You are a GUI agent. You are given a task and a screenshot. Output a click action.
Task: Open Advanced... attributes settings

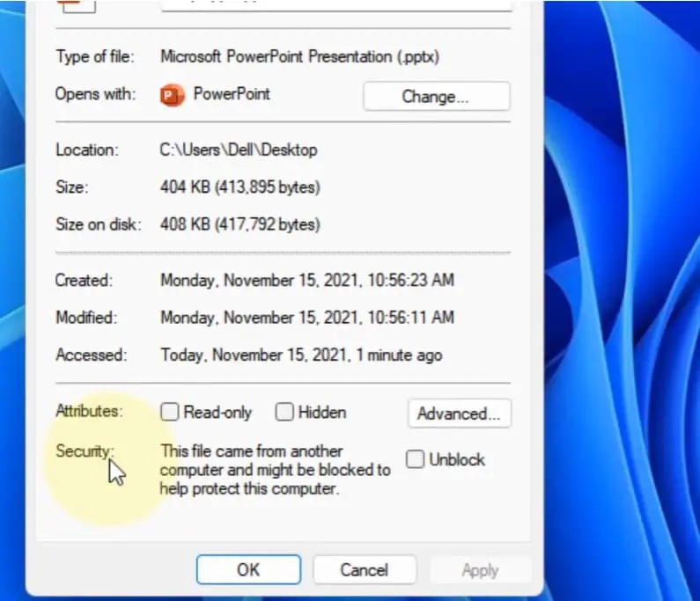(x=459, y=413)
